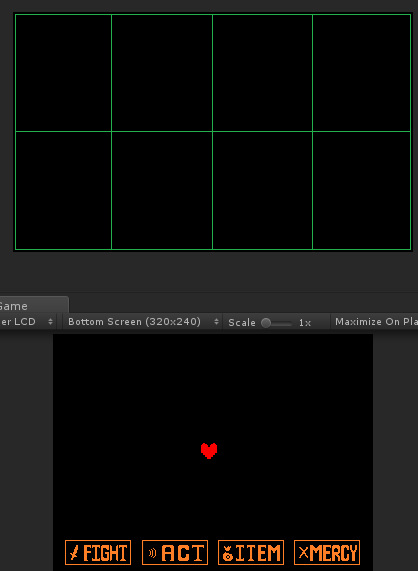Click the top-right cell of green grid
The width and height of the screenshot is (418, 571).
[x=362, y=73]
